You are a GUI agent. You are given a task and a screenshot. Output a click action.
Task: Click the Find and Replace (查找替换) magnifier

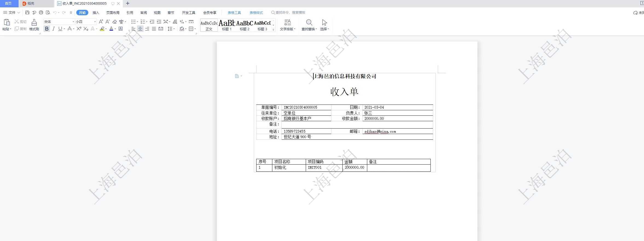pos(309,25)
